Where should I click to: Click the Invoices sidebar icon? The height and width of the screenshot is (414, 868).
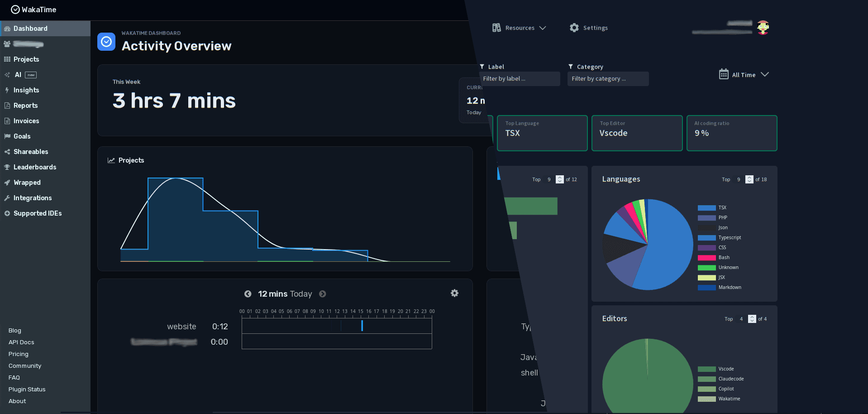7,121
